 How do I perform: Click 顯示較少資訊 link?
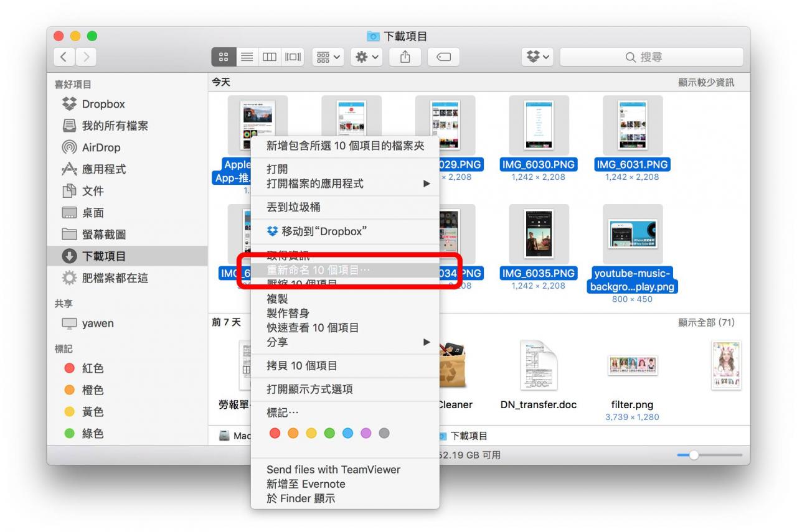click(x=706, y=82)
